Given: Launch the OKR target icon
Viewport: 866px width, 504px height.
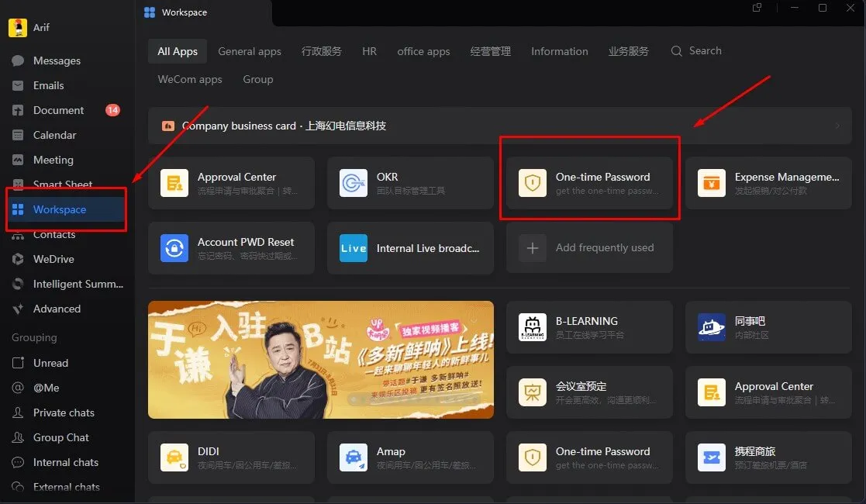Looking at the screenshot, I should point(354,183).
